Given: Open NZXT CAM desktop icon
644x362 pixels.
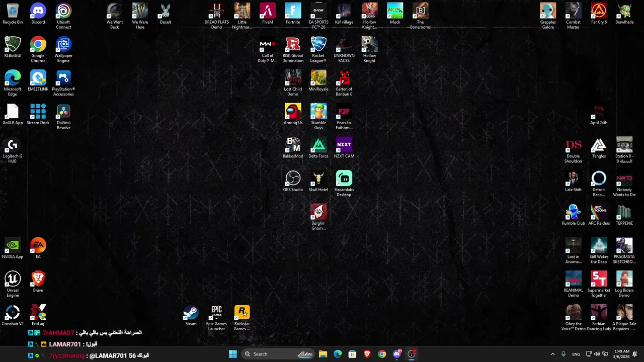Looking at the screenshot, I should pyautogui.click(x=344, y=148).
